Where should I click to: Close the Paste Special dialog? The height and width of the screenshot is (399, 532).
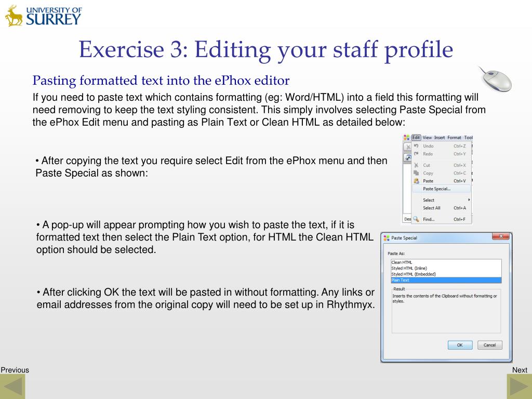click(x=501, y=236)
